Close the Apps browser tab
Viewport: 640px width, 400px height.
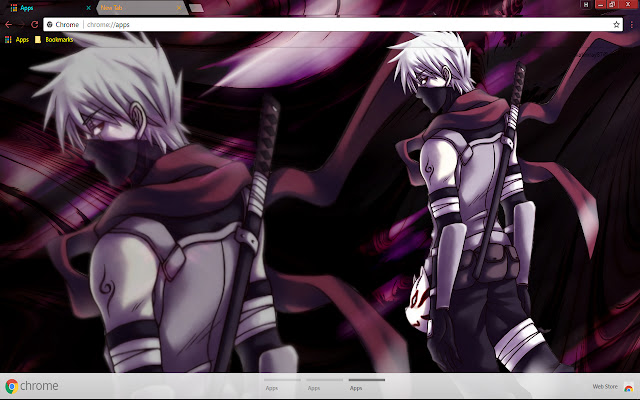point(88,8)
